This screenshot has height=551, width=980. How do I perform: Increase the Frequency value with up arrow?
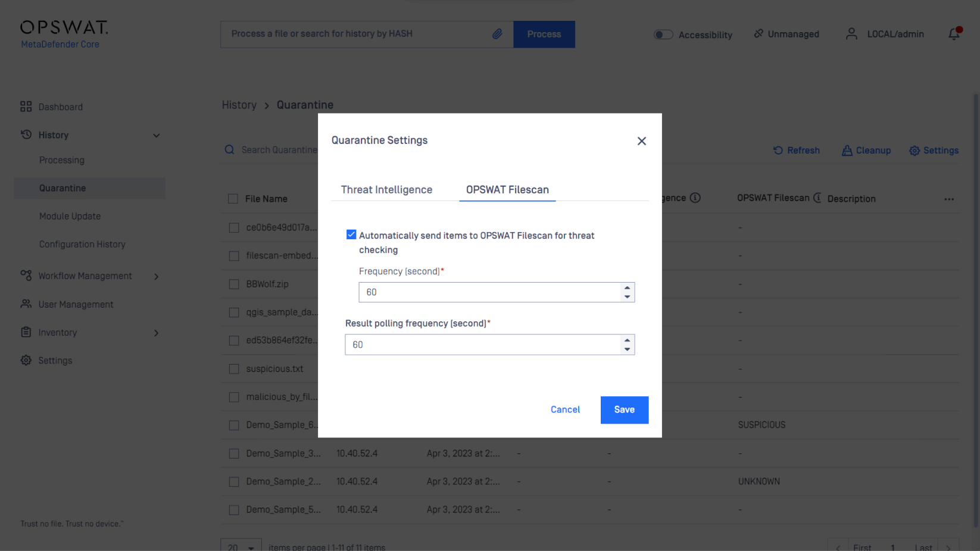(x=627, y=287)
